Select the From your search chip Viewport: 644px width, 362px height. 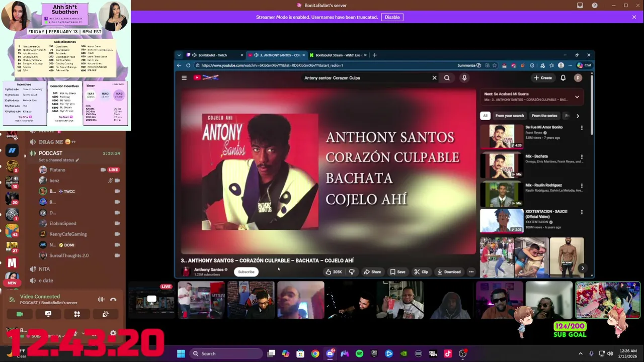pyautogui.click(x=510, y=116)
